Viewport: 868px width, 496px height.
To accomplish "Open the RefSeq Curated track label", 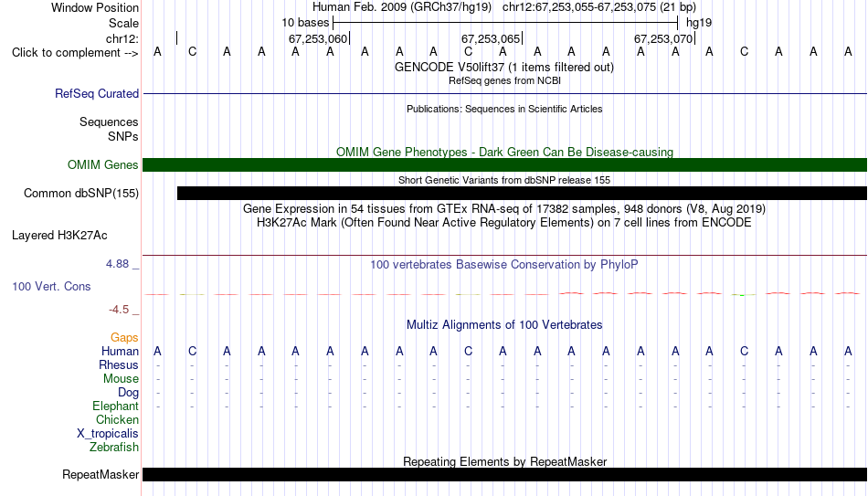I will [x=96, y=93].
